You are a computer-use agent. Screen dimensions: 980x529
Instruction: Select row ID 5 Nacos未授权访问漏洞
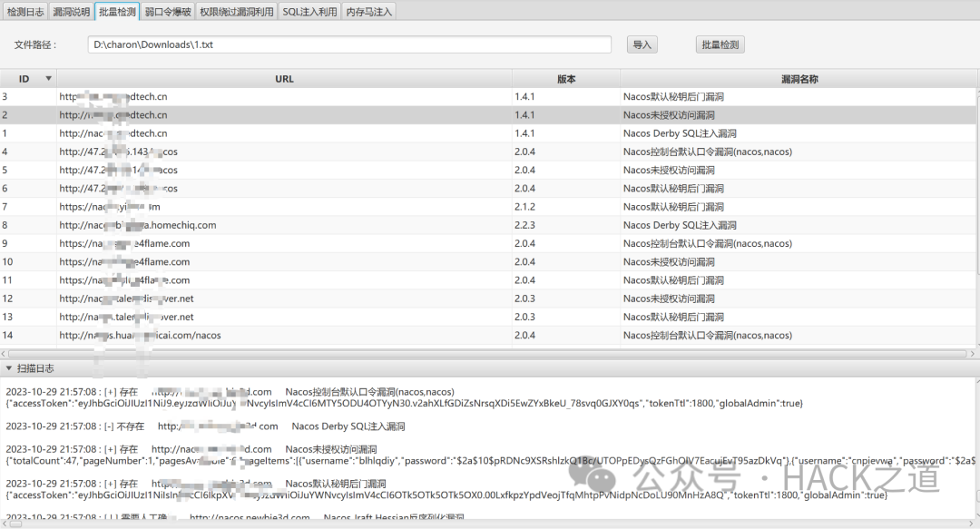point(487,170)
